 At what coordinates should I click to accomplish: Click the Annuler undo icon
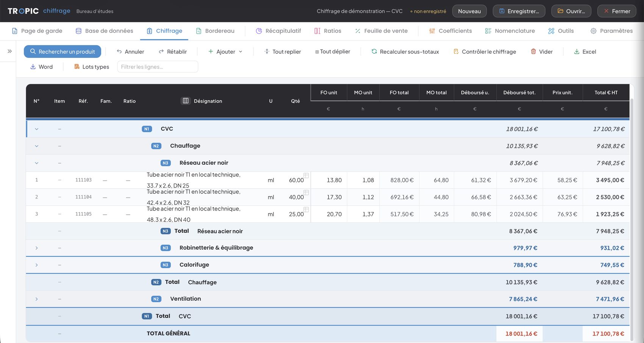click(x=119, y=51)
